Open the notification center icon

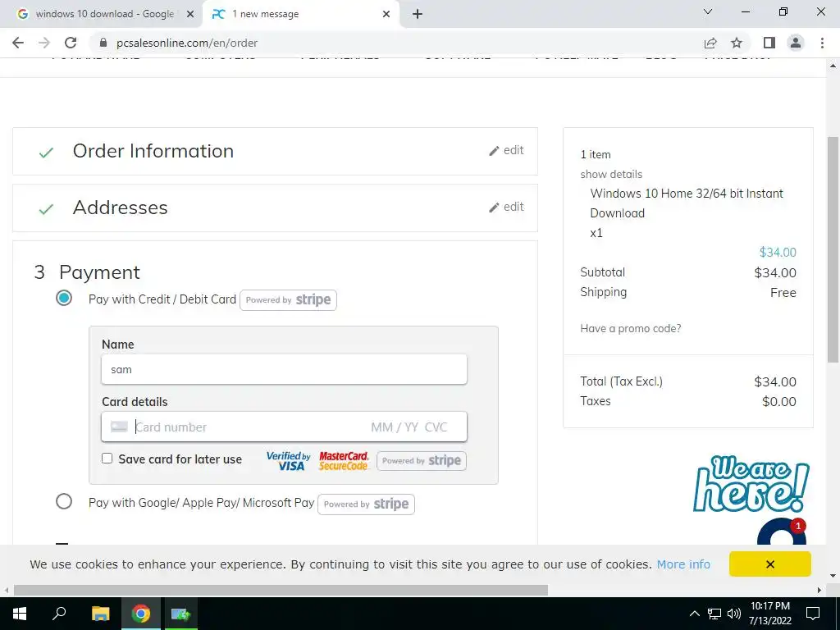point(813,614)
